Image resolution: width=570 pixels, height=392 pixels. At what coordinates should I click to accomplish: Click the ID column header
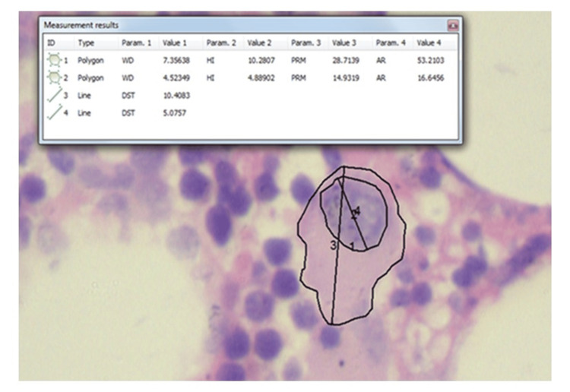point(51,43)
